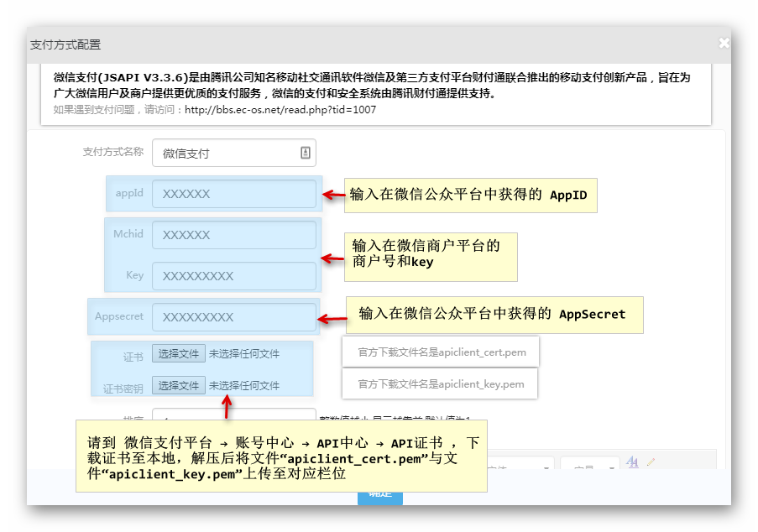Choose a file for 证书密钥 using 选择文件

(x=179, y=386)
